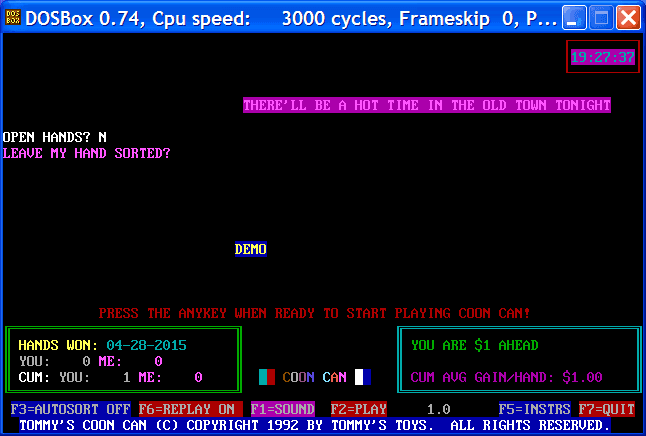
Task: Maximize the DOSBox window
Action: point(601,18)
